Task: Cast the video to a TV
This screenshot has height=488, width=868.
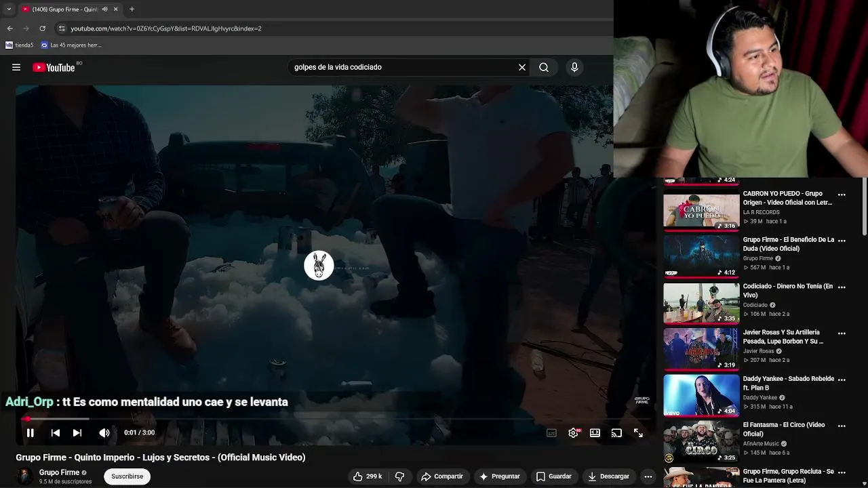Action: point(616,433)
